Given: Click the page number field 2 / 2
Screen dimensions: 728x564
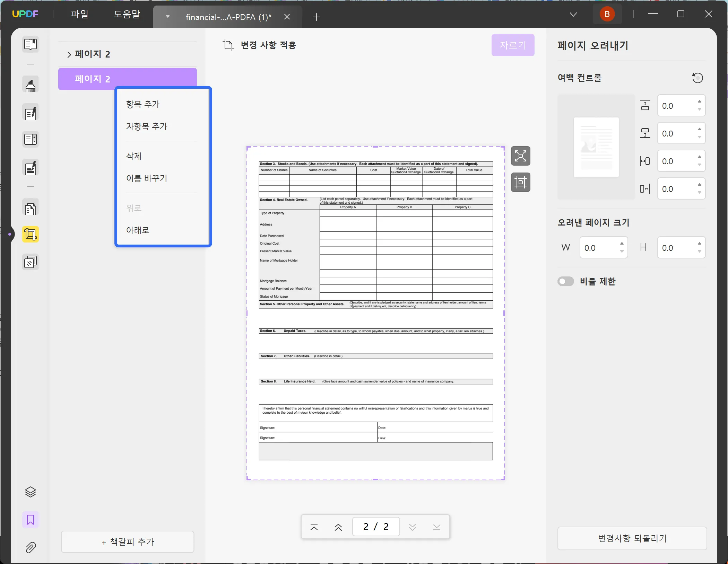Looking at the screenshot, I should 376,527.
